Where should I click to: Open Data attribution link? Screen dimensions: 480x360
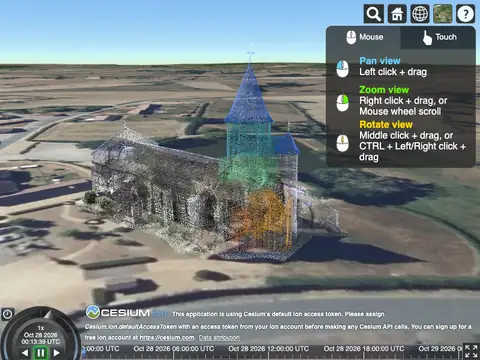[219, 337]
